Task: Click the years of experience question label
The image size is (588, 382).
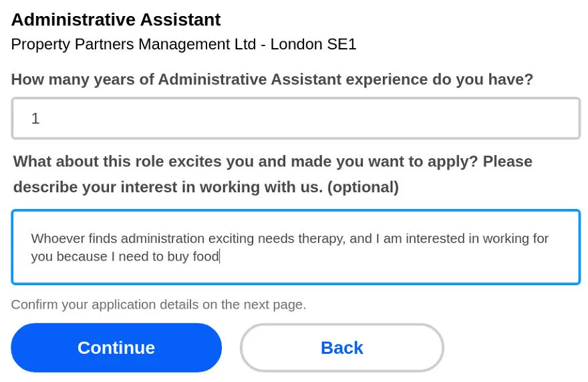Action: pos(272,79)
